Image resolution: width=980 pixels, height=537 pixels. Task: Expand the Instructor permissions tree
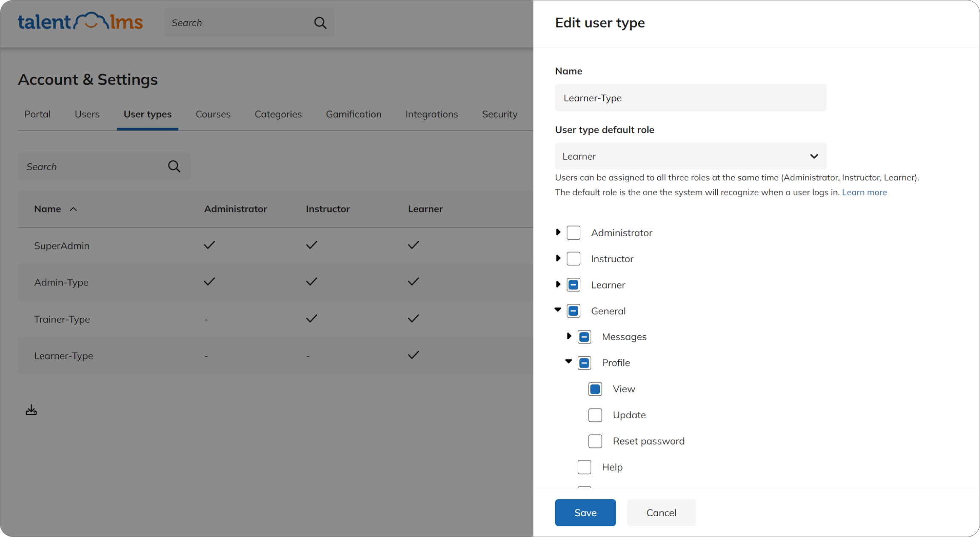pyautogui.click(x=558, y=258)
